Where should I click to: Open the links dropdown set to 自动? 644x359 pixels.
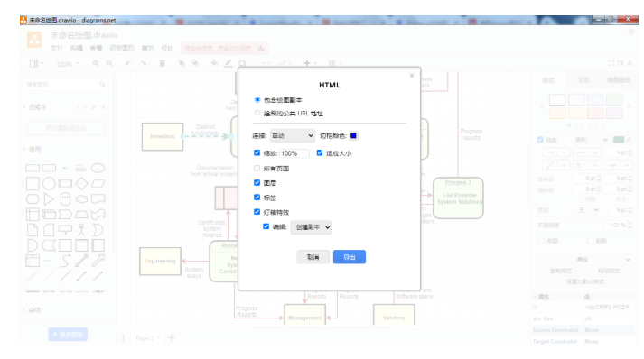293,136
